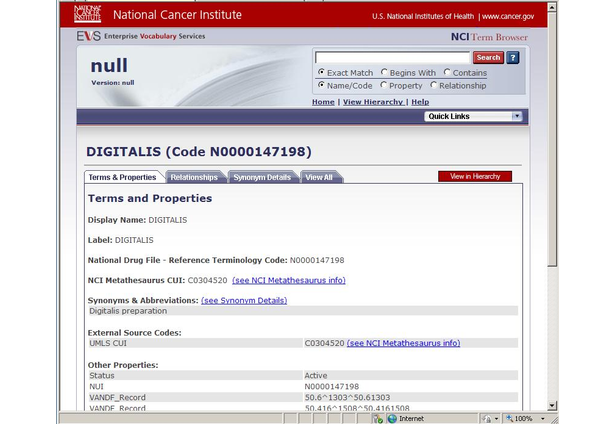Open the zoom level 100% dropdown arrow
615x424 pixels.
click(x=543, y=419)
